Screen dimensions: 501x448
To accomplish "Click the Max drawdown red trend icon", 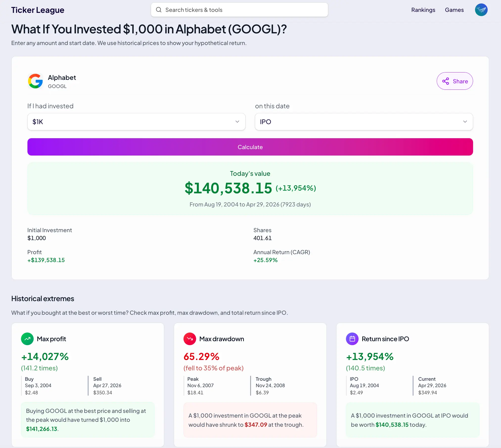I will click(x=190, y=339).
